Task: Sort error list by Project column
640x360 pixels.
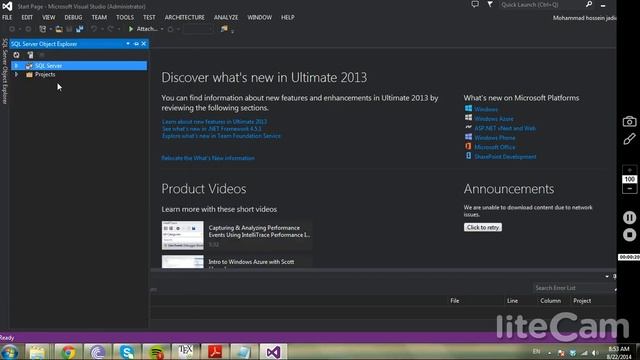Action: [582, 301]
